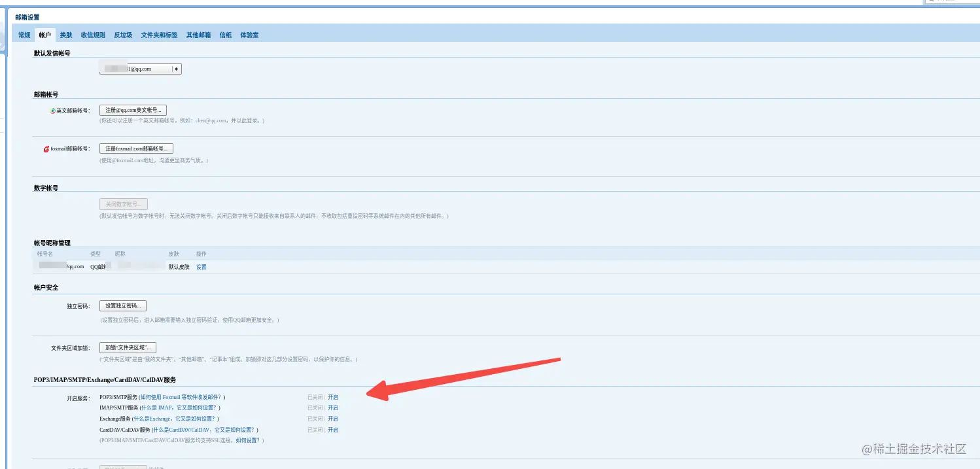Click the 邮箱设置 page title
980x469 pixels.
click(x=27, y=17)
